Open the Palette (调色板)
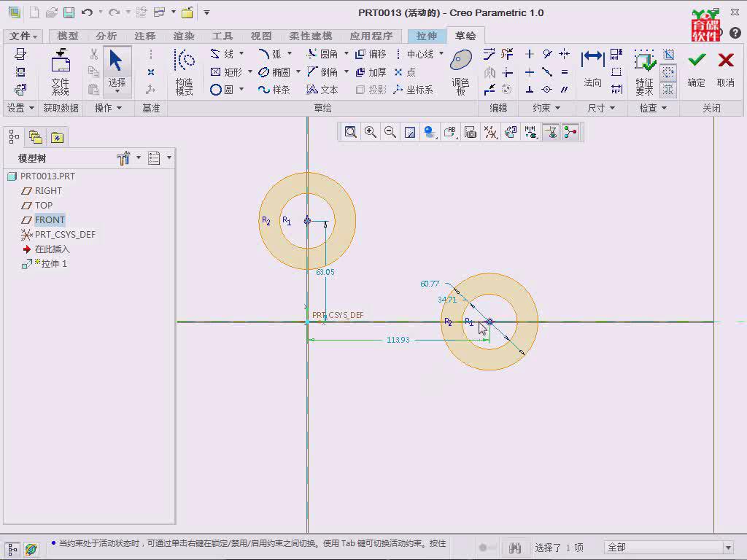Screen dimensions: 747x560 coord(461,72)
